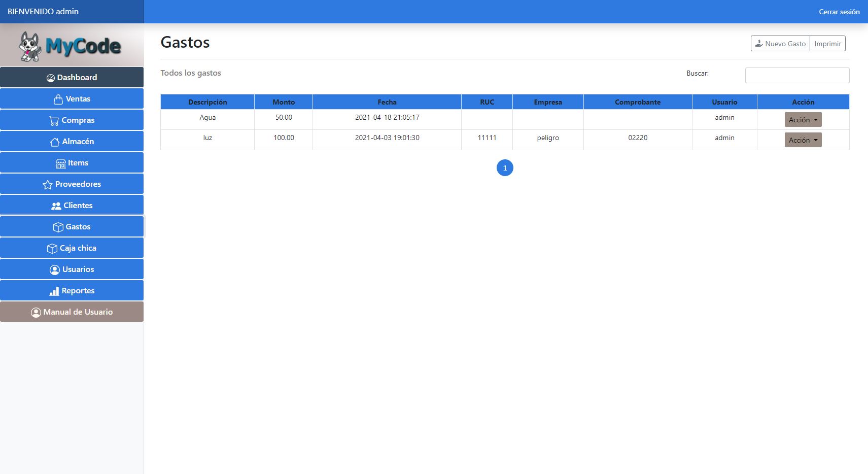
Task: Click the bar chart icon for Reportes
Action: pos(54,291)
